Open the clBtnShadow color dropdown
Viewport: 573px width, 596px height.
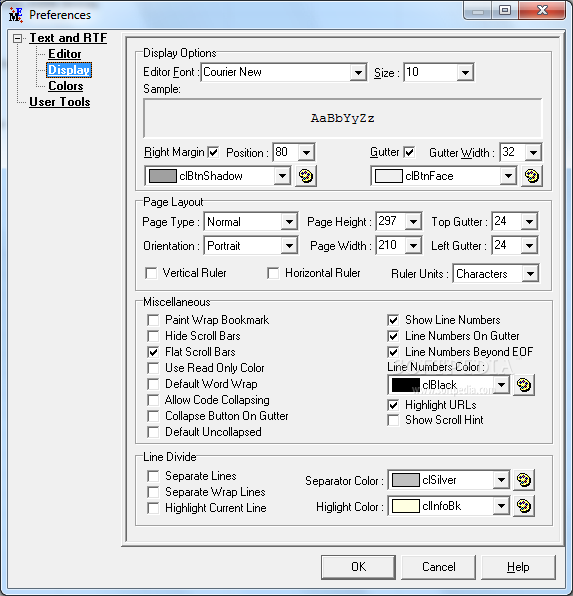pyautogui.click(x=282, y=176)
